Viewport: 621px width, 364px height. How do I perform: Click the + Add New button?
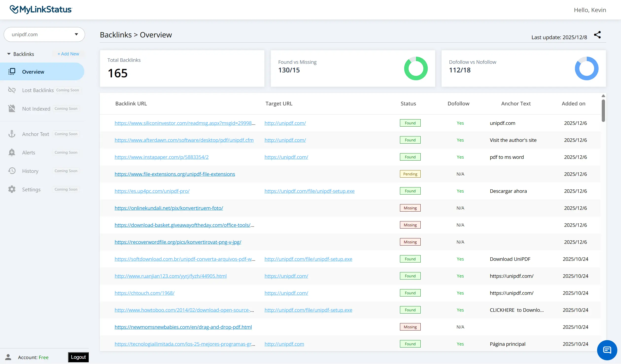(68, 54)
